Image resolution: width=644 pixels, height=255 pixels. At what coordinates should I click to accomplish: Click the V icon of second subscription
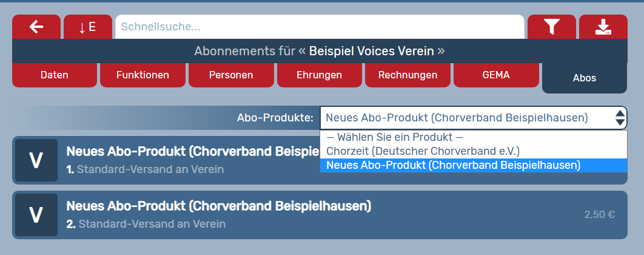pos(36,215)
